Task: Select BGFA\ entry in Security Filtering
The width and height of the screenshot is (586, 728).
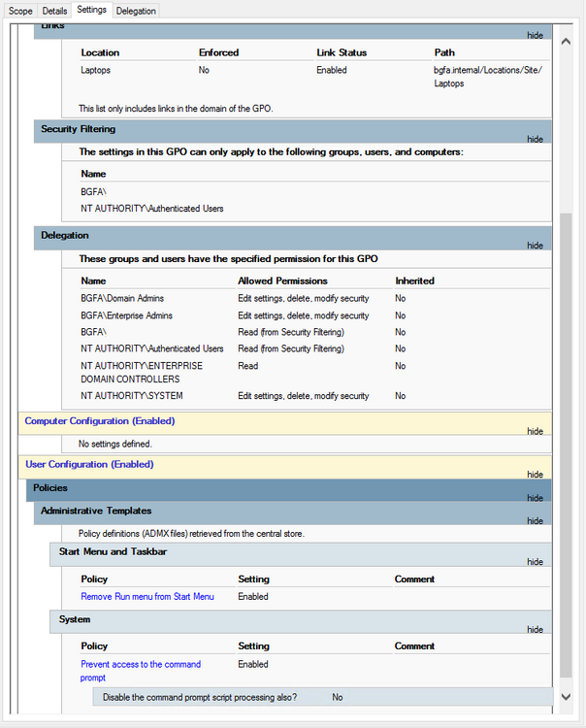Action: click(94, 192)
